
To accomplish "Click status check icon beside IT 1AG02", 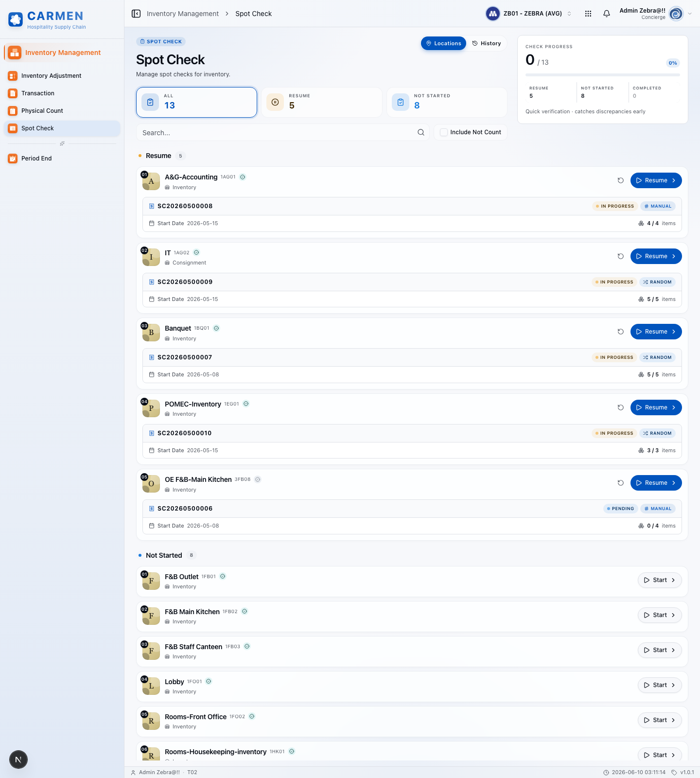I will coord(196,252).
